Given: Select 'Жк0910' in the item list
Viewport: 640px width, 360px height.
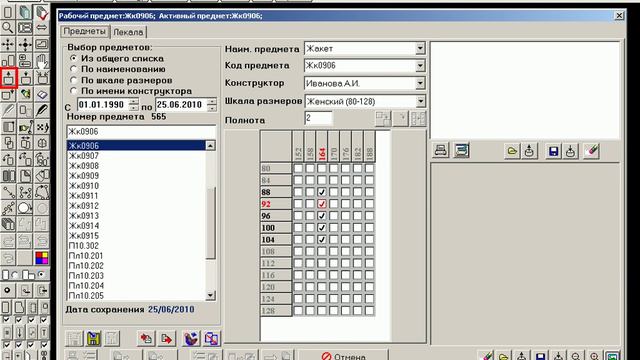Looking at the screenshot, I should [136, 186].
